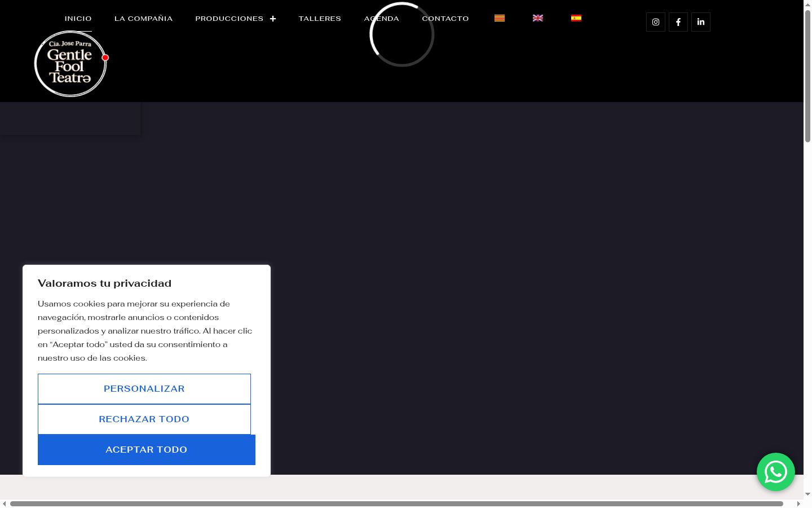The image size is (812, 508).
Task: Go to Inicio menu item
Action: click(x=78, y=19)
